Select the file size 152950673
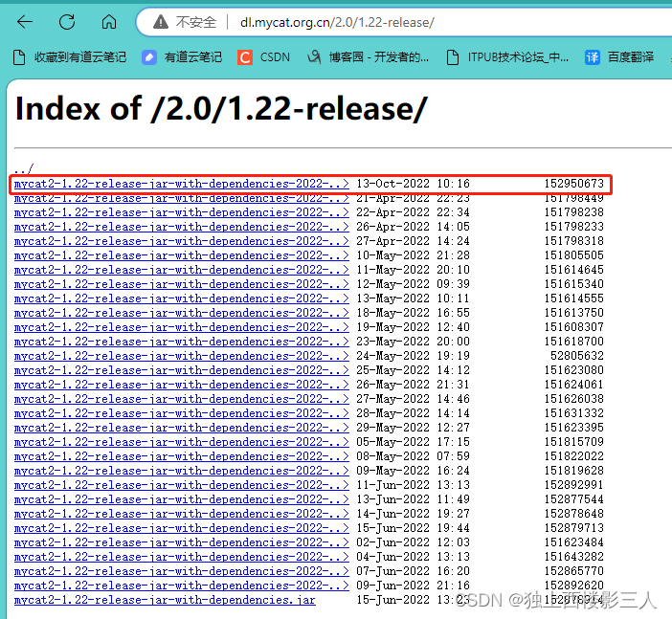672x619 pixels. 573,184
